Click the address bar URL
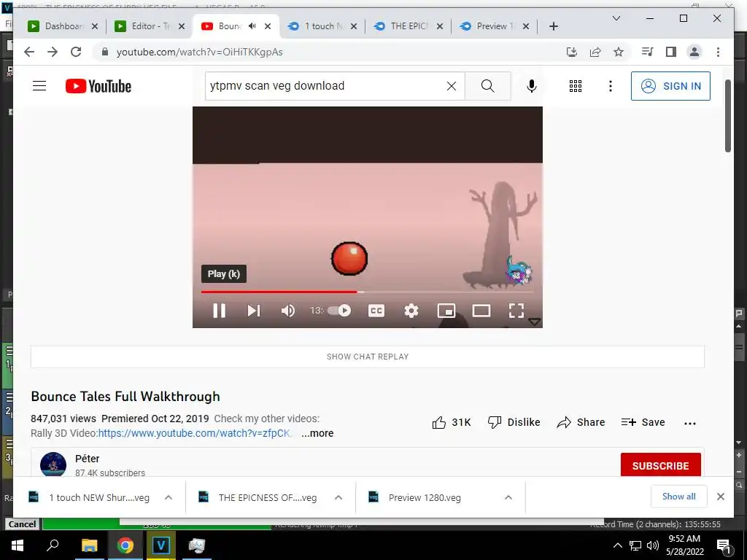The width and height of the screenshot is (747, 560). pos(200,52)
